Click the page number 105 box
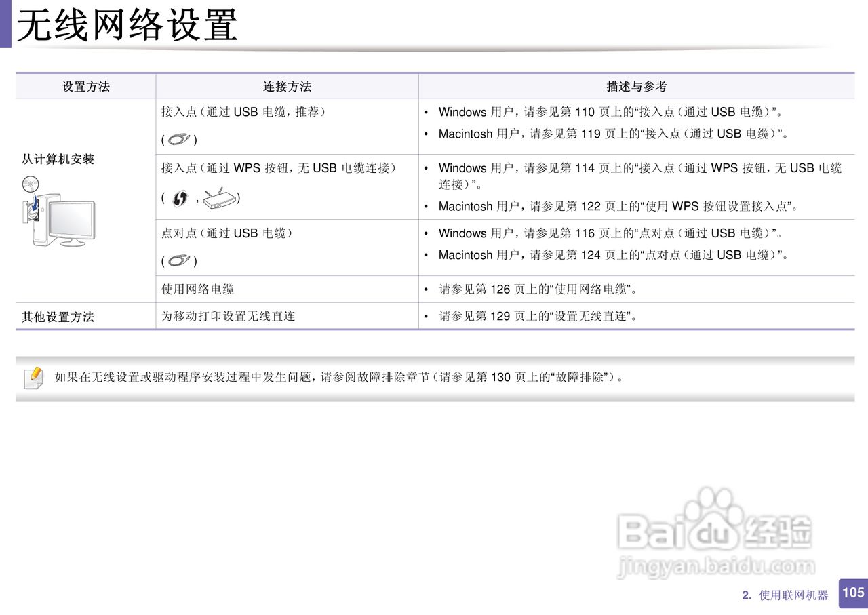Viewport: 868px width, 615px height. 853,593
